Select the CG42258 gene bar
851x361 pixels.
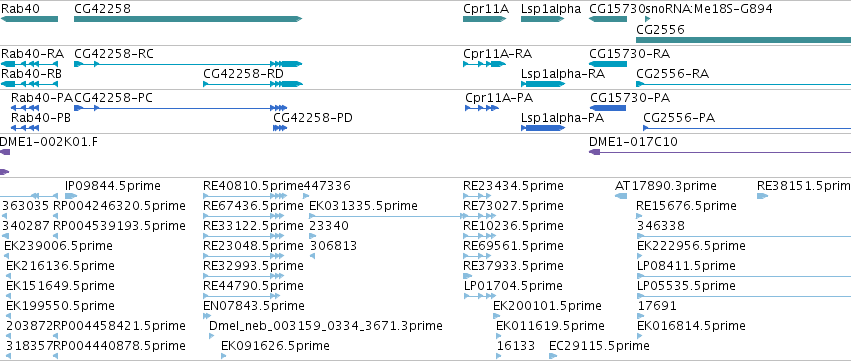coord(188,19)
